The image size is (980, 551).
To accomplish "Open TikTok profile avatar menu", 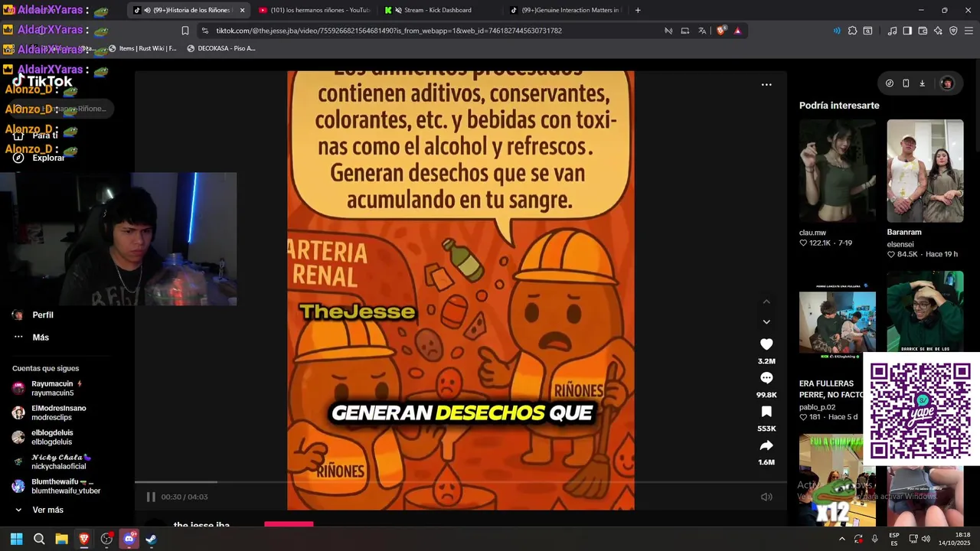I will (947, 83).
